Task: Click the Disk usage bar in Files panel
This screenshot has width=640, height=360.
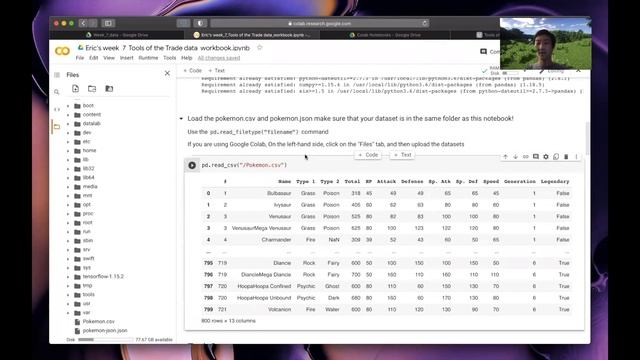Action: [x=106, y=340]
